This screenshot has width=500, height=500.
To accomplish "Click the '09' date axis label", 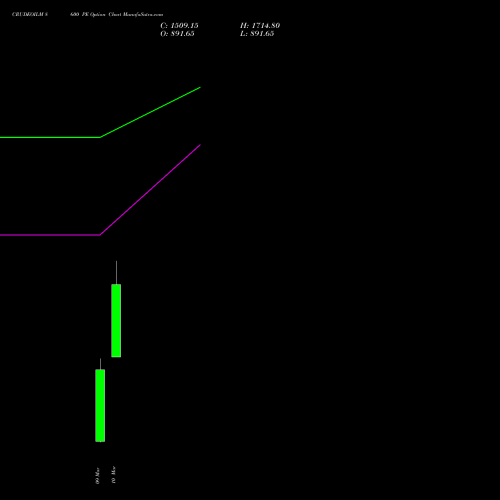I will coord(97,475).
